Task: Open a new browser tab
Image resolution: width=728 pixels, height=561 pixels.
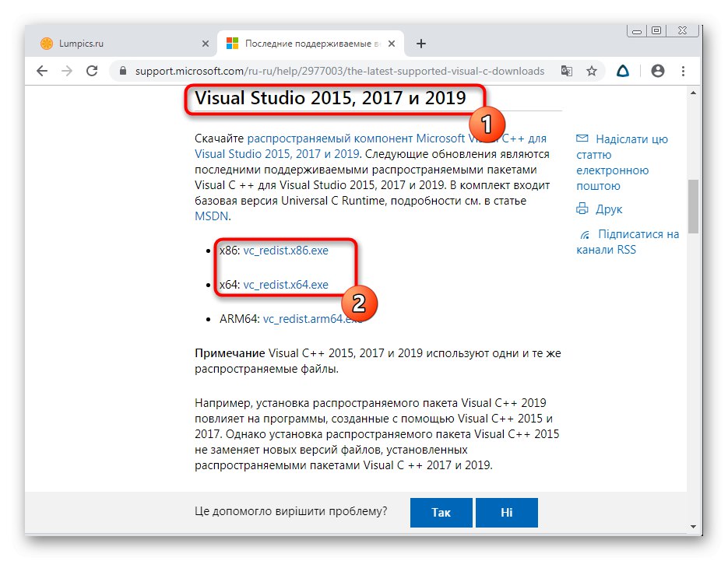Action: [421, 44]
